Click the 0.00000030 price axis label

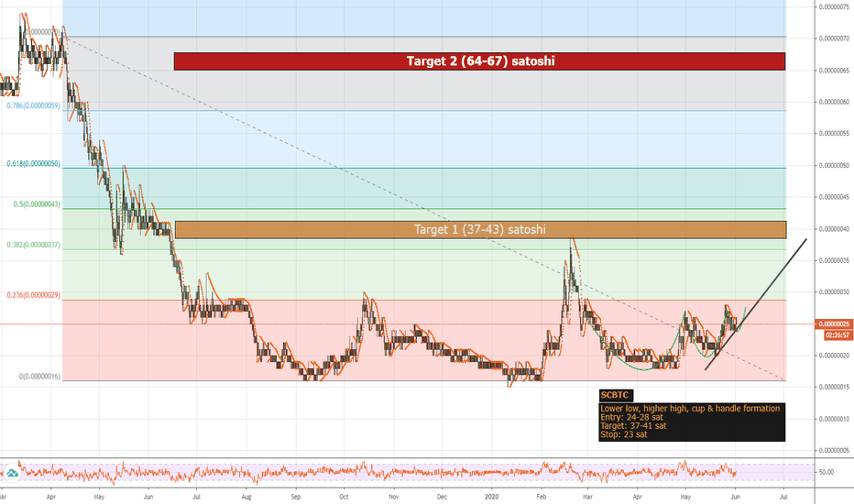point(835,292)
